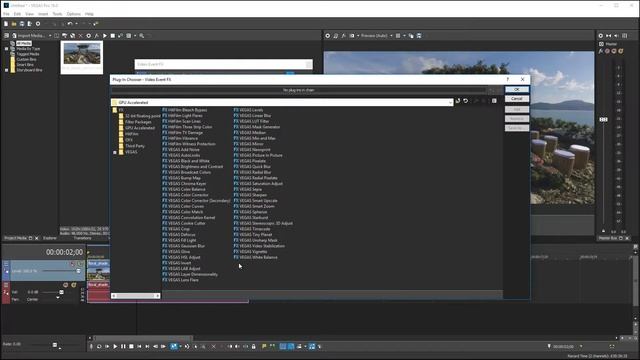Screen dimensions: 640x360
Task: Open project properties gear in main toolbar
Action: [38, 24]
